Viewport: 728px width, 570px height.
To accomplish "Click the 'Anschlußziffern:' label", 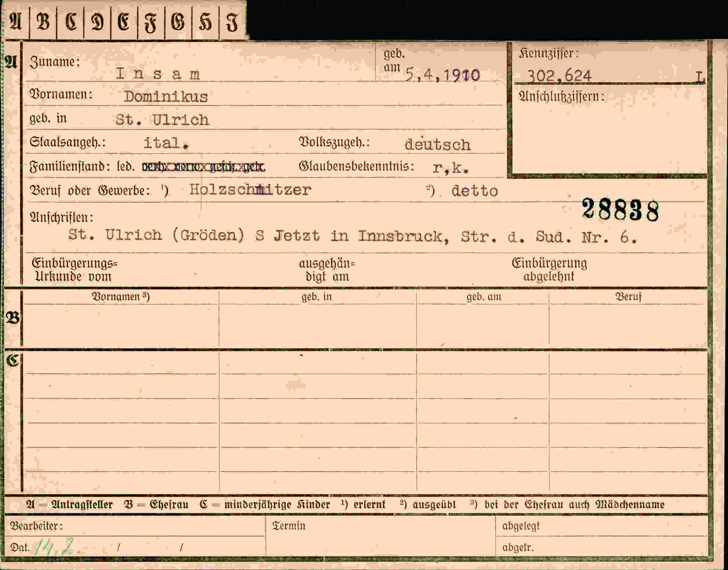I will pos(561,97).
